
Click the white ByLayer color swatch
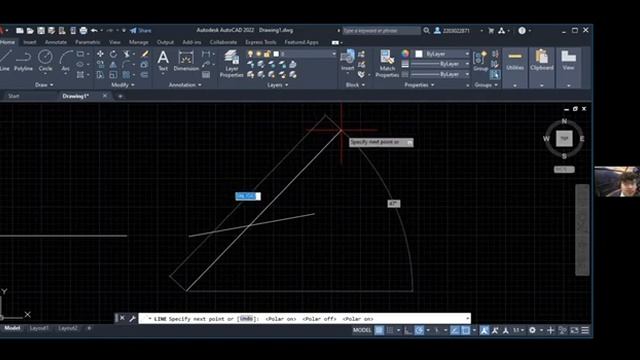coord(419,54)
